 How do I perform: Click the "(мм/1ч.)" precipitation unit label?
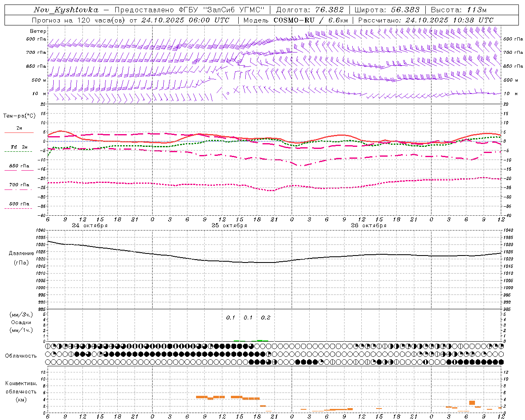point(21,330)
